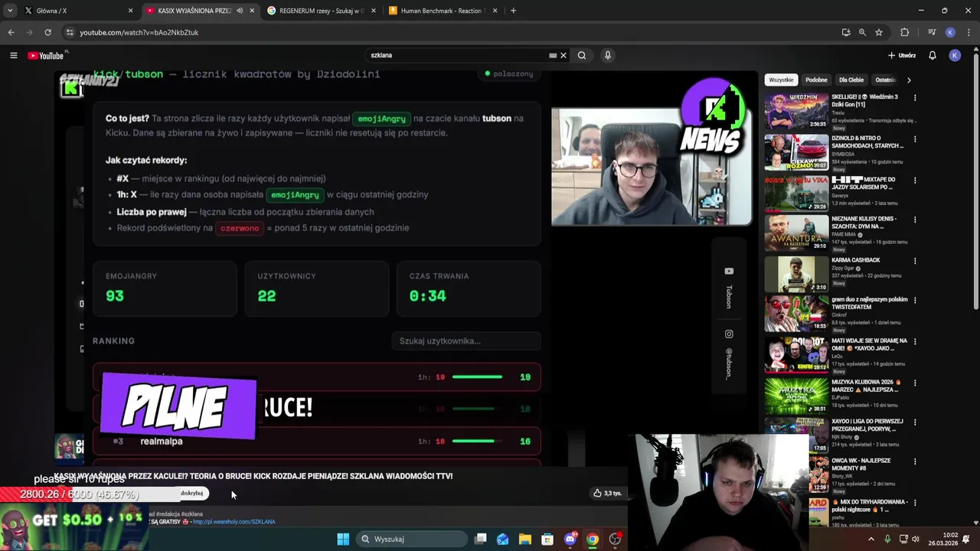980x551 pixels.
Task: Show more filter chips with right chevron
Action: [909, 80]
